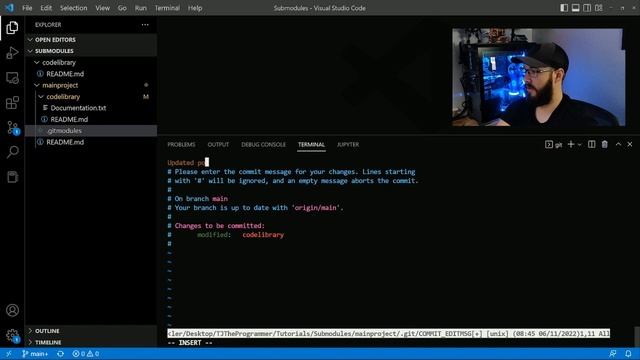Open the Help menu

pyautogui.click(x=195, y=8)
